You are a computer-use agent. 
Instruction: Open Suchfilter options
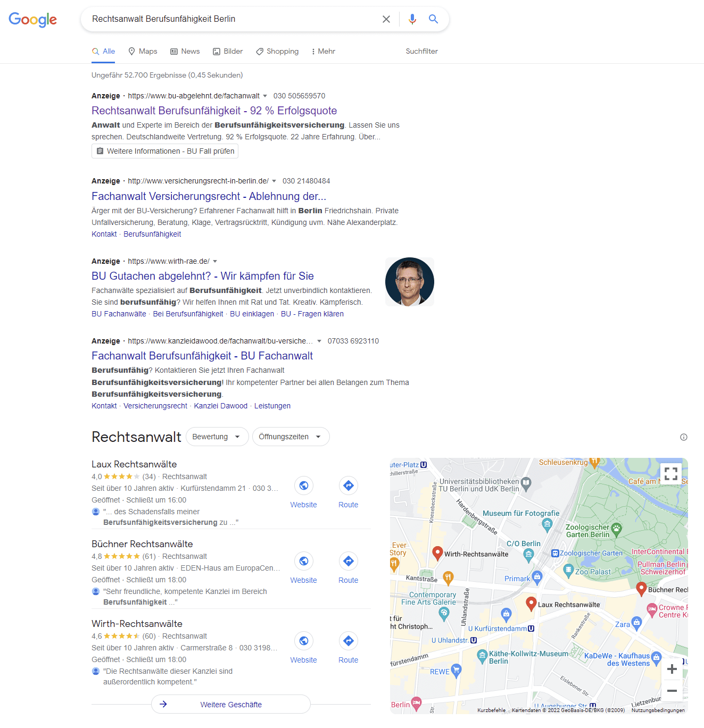click(421, 52)
